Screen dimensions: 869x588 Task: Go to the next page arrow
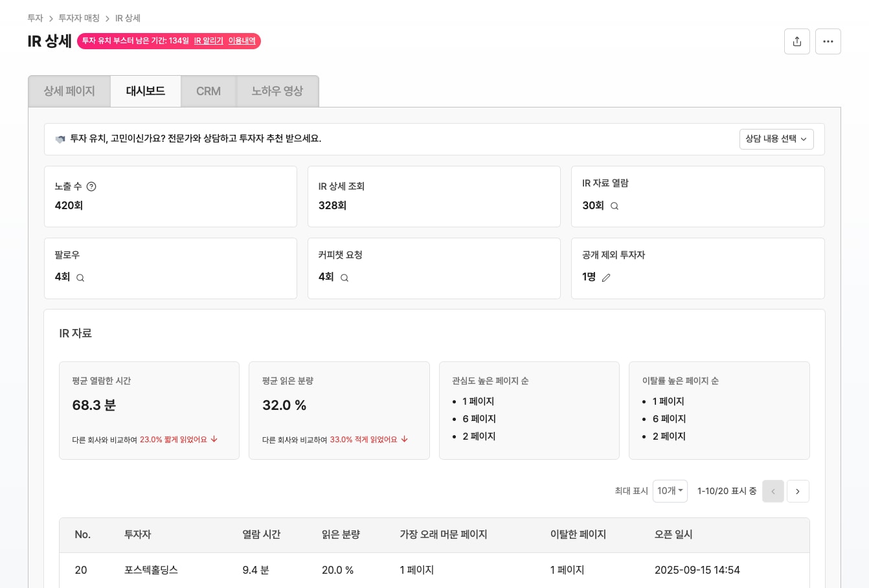(798, 492)
